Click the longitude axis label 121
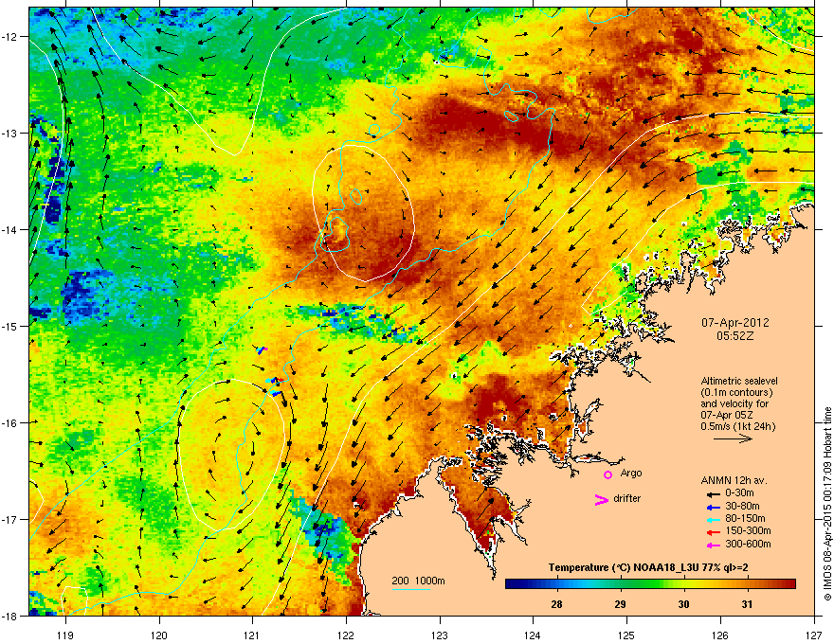Image resolution: width=834 pixels, height=644 pixels. tap(252, 635)
